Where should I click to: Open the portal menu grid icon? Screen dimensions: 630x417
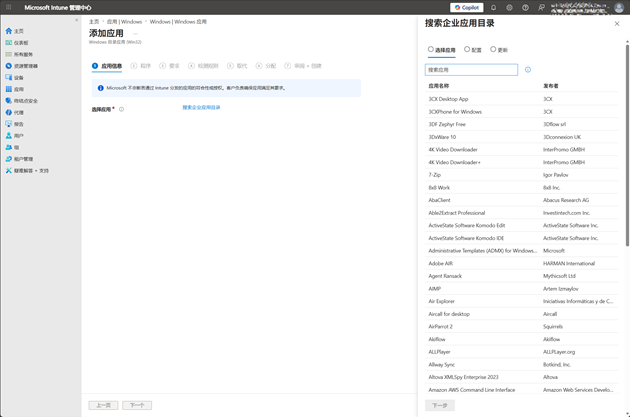(x=8, y=7)
